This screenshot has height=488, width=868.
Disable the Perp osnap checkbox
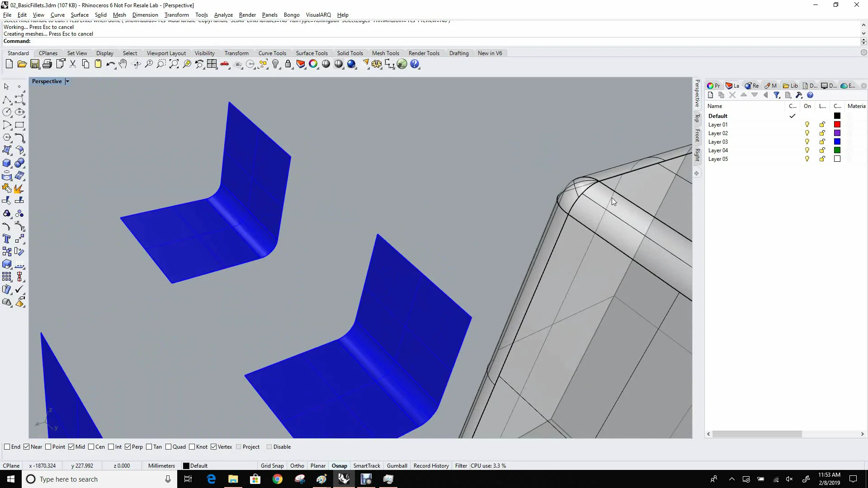point(129,446)
